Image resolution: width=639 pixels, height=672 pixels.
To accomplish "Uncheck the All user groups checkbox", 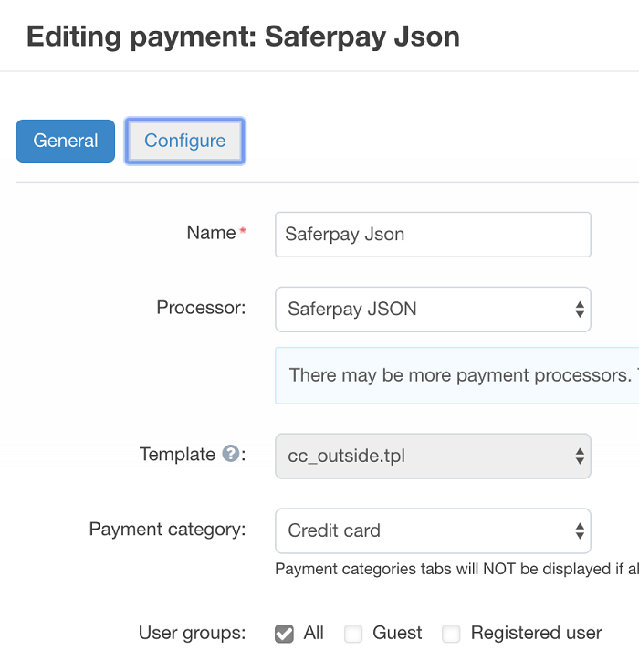I will tap(284, 634).
